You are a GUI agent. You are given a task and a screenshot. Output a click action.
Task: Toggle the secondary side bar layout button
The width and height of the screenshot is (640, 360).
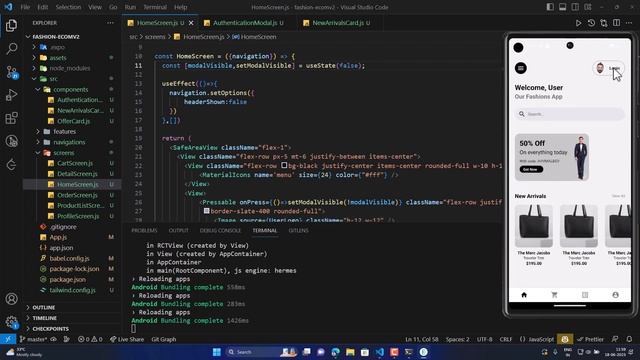pyautogui.click(x=575, y=7)
